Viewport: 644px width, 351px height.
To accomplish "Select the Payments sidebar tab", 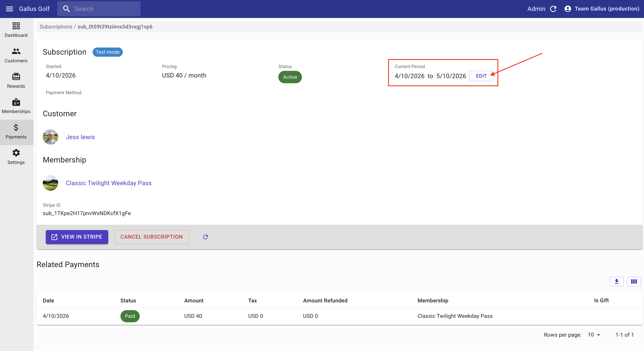I will click(16, 131).
